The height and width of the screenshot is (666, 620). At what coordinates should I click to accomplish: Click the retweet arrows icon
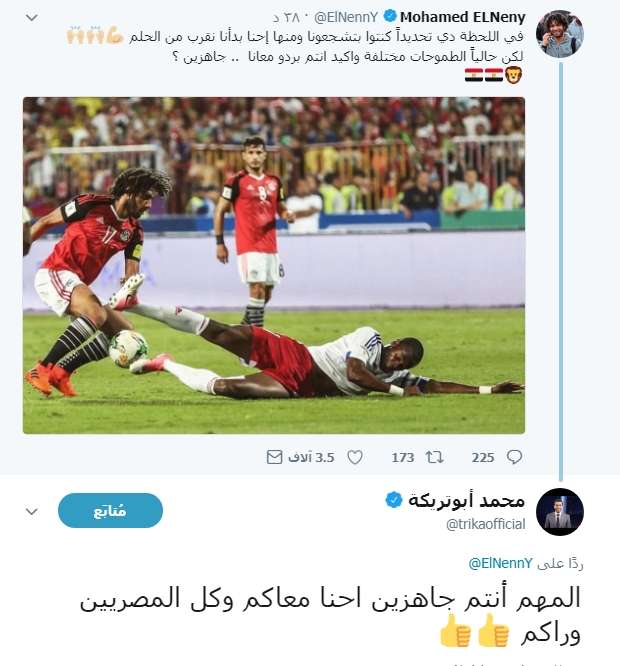tap(434, 457)
